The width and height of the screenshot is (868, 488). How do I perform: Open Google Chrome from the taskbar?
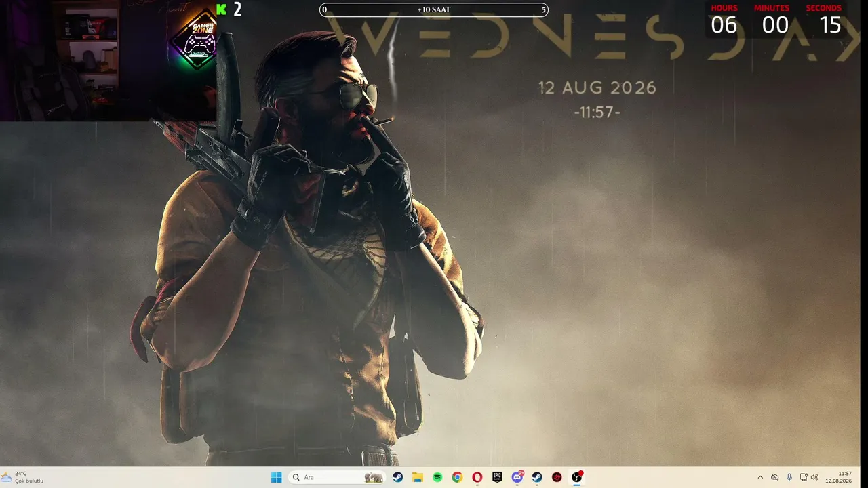point(457,477)
